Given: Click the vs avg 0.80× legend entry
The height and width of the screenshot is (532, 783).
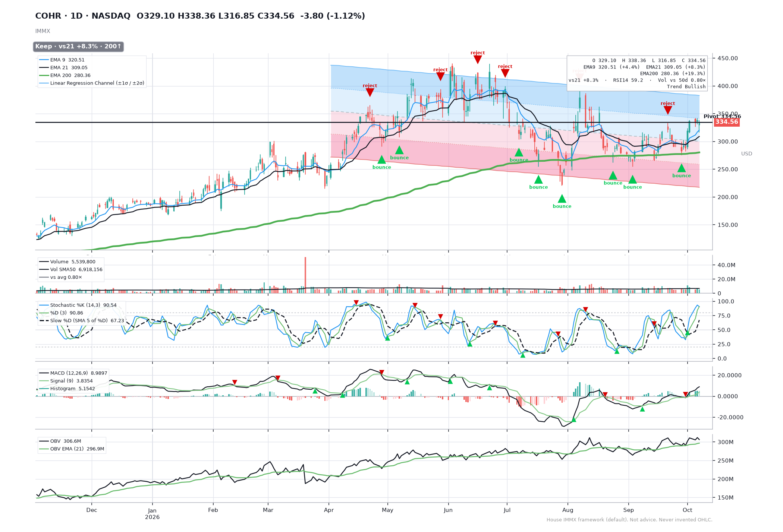Looking at the screenshot, I should (60, 277).
